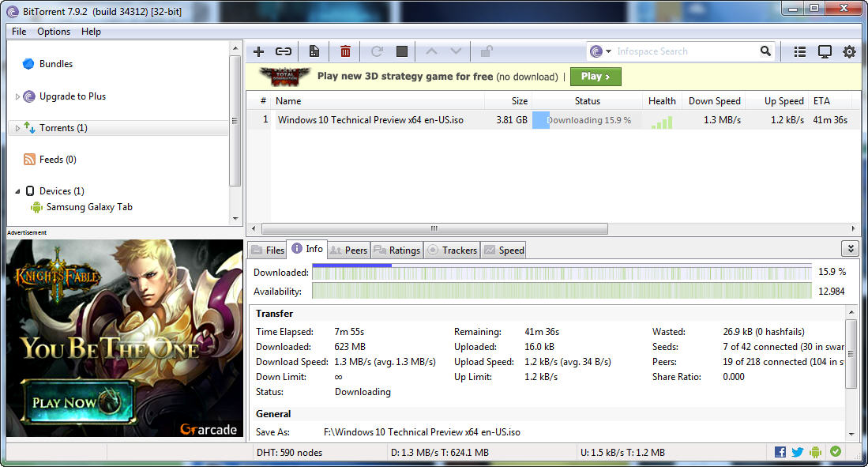Click Add Torrent from URL link icon
The image size is (868, 467).
click(x=283, y=51)
